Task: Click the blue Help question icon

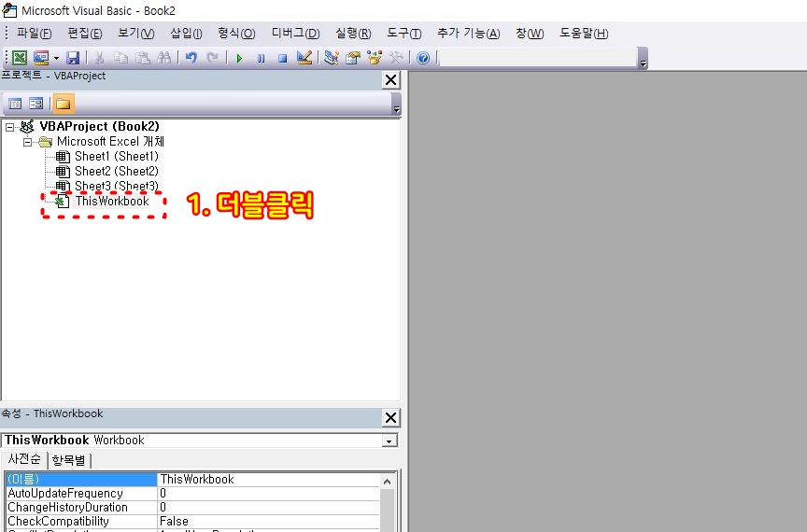Action: [423, 58]
